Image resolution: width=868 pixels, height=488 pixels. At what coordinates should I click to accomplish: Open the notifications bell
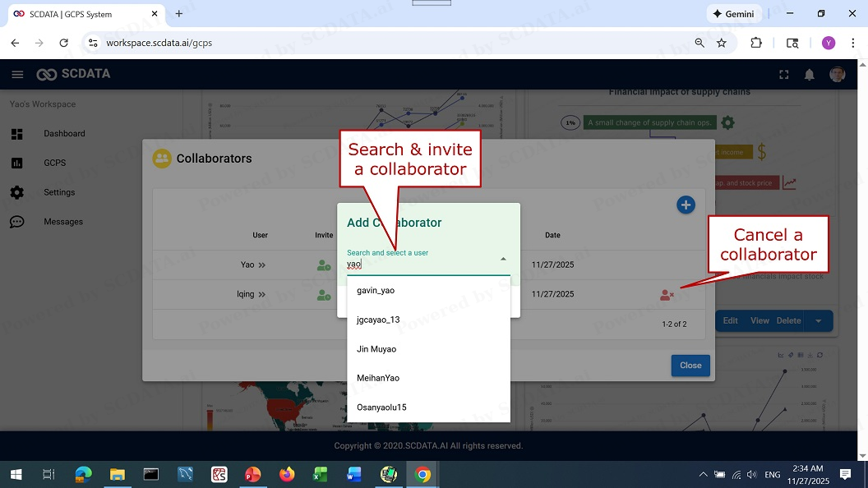809,75
